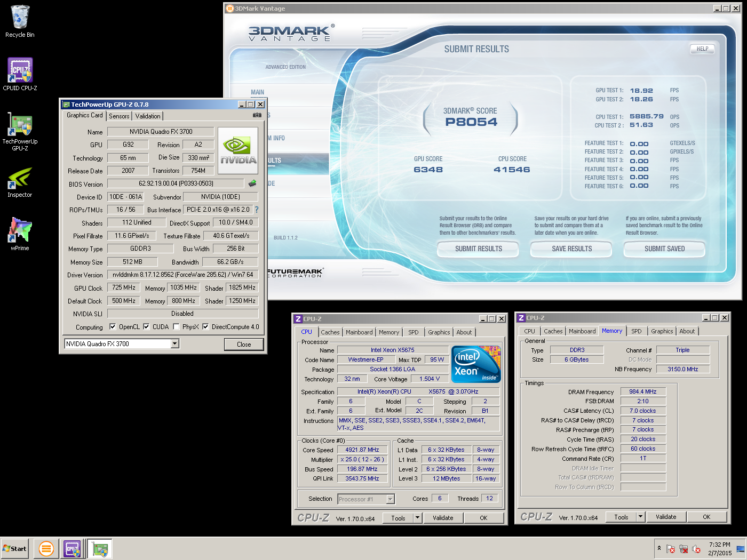Click the Show Desktop button on taskbar
This screenshot has width=747, height=560.
click(x=741, y=549)
